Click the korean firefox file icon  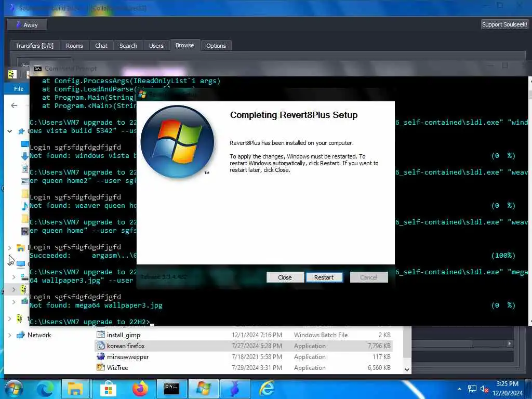(x=100, y=345)
